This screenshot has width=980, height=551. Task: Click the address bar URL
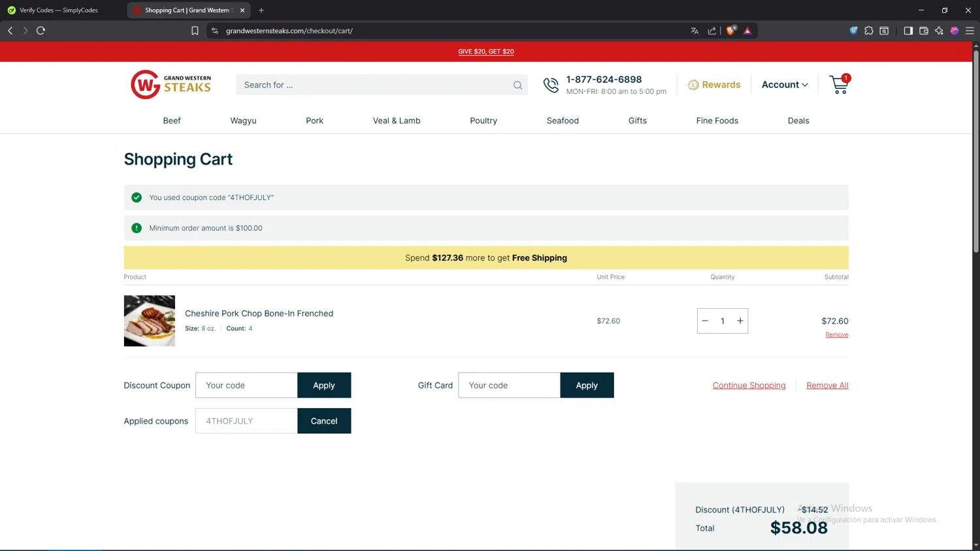coord(289,31)
